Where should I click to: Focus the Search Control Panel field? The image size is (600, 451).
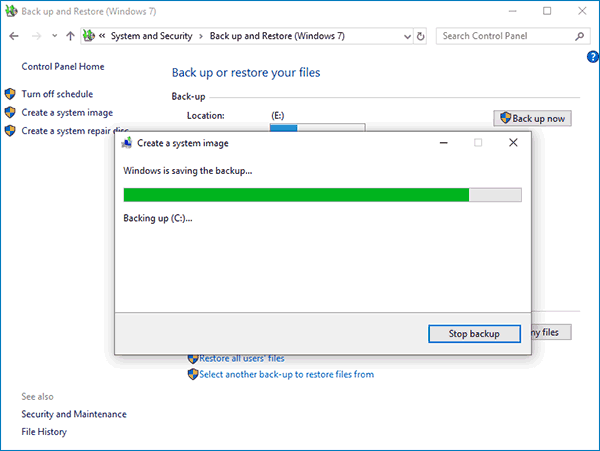512,36
